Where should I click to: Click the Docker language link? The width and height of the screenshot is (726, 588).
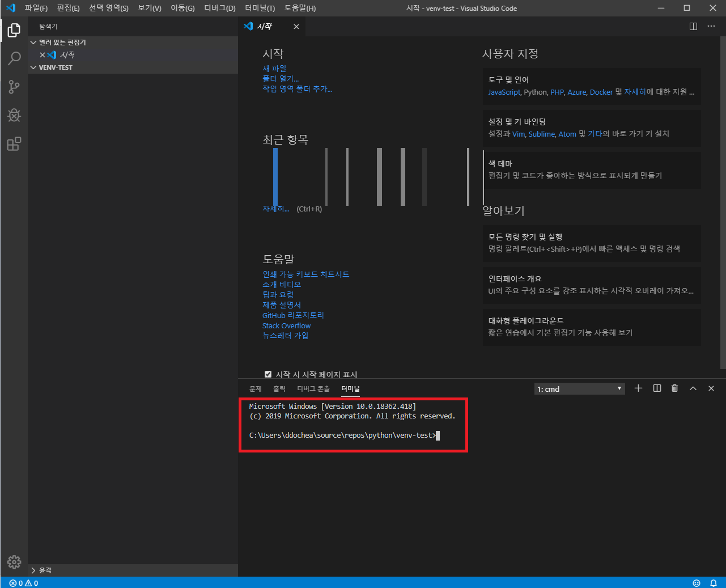click(x=601, y=92)
